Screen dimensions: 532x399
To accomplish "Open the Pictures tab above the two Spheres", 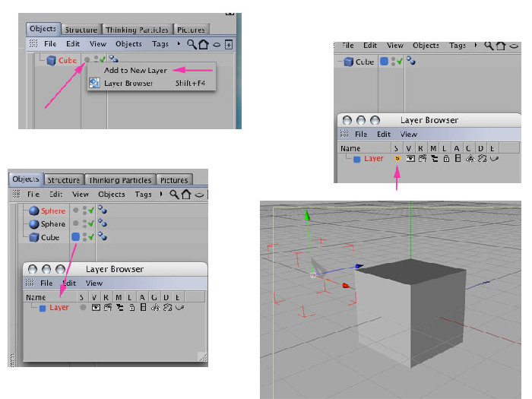I will coord(174,180).
